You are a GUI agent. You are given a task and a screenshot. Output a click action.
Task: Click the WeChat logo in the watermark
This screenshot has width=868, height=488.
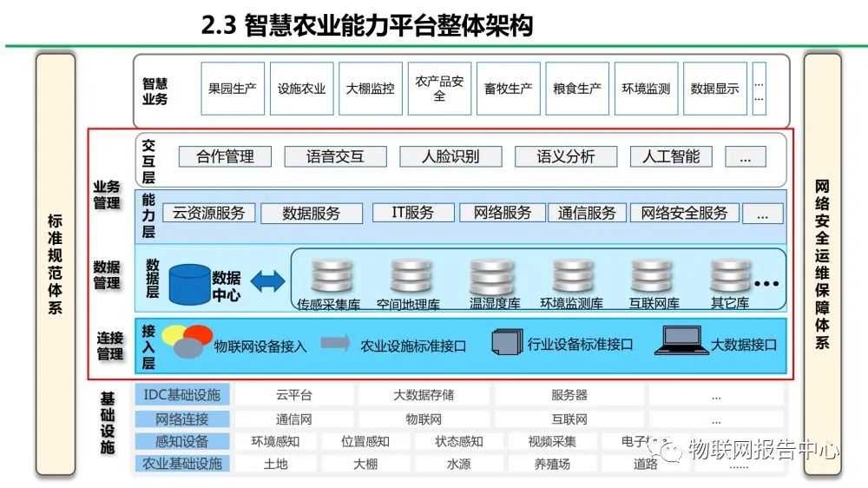coord(669,450)
